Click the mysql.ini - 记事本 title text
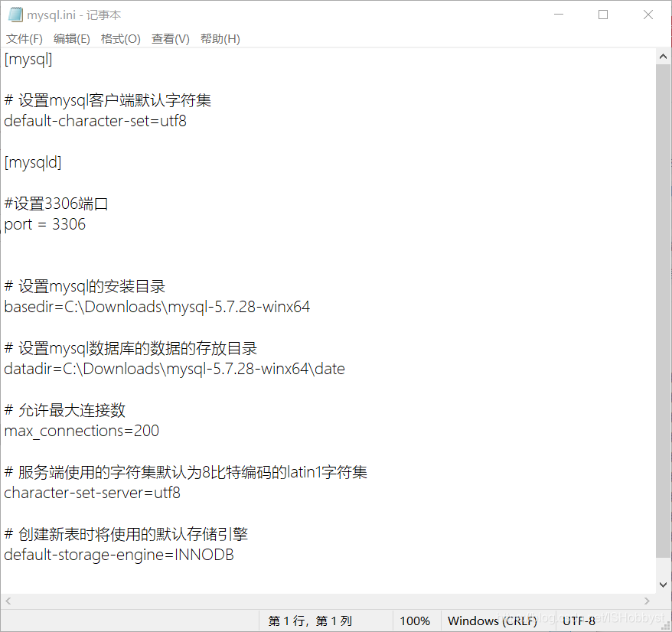The width and height of the screenshot is (672, 632). pos(73,15)
